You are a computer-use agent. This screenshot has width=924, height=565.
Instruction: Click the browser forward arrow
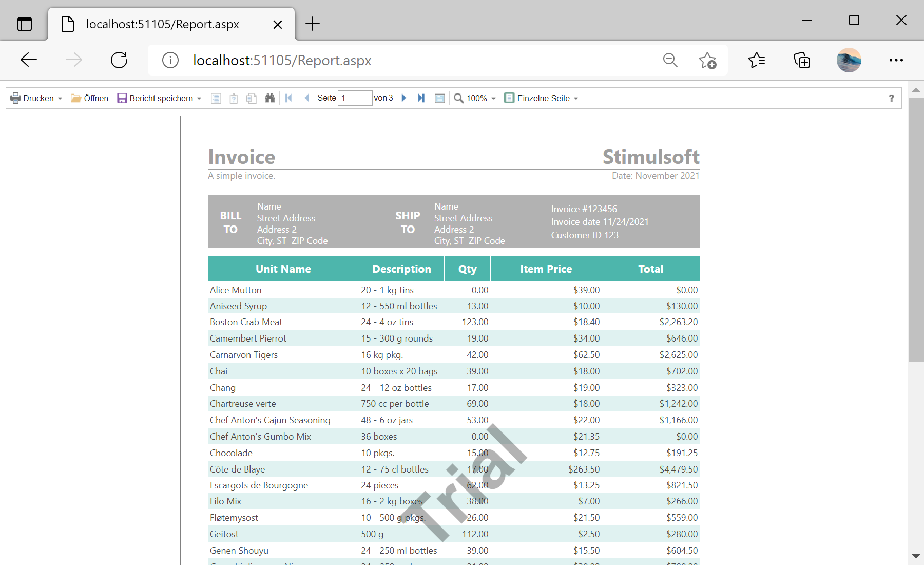74,60
